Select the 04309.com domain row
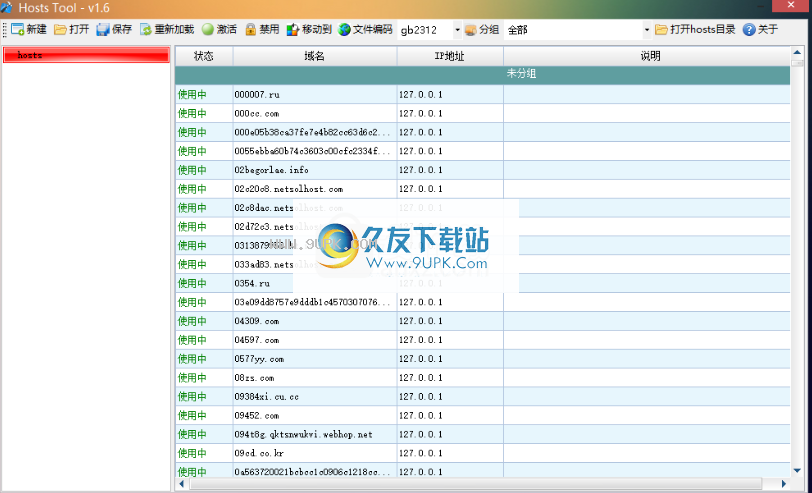The height and width of the screenshot is (493, 812). point(483,321)
